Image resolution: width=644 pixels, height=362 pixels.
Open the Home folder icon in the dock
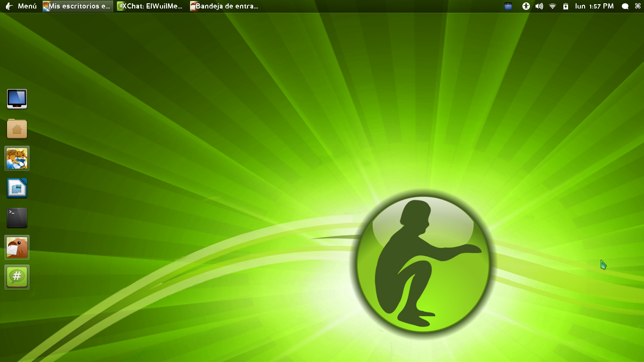click(x=17, y=129)
